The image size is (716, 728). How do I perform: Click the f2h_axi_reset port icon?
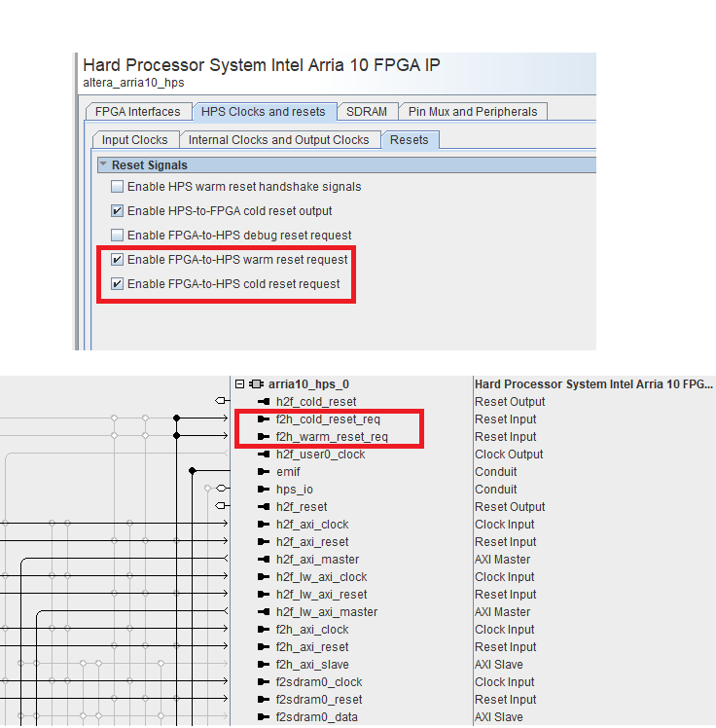[264, 647]
